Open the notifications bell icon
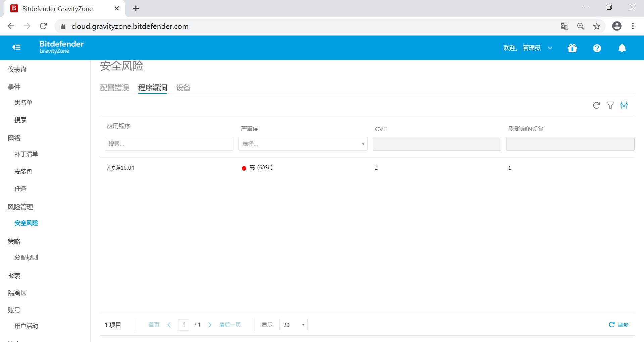 click(622, 48)
